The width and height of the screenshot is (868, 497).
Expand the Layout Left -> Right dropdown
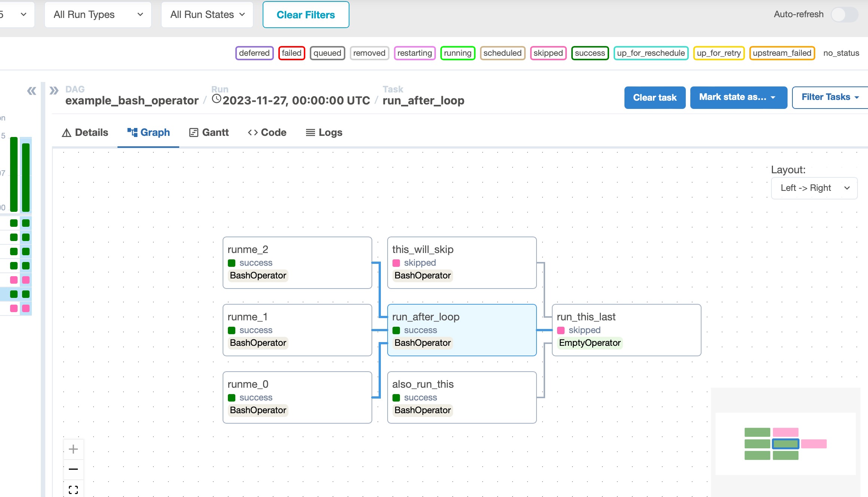[814, 188]
